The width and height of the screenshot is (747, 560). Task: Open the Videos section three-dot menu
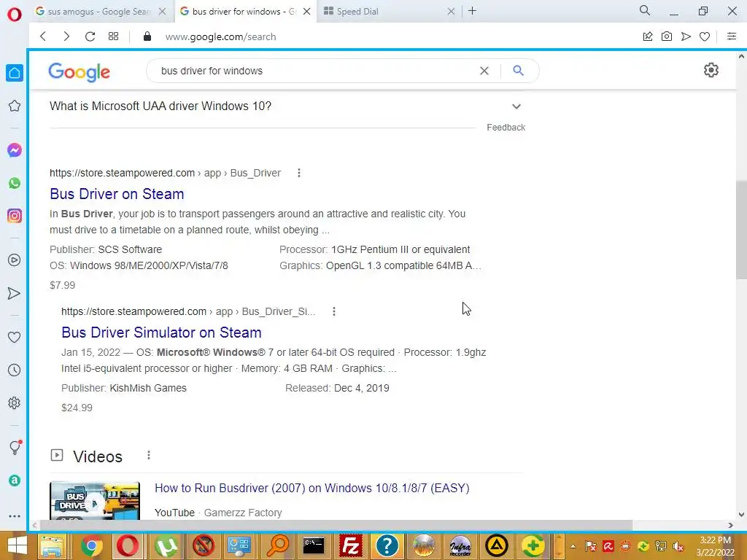(x=149, y=456)
